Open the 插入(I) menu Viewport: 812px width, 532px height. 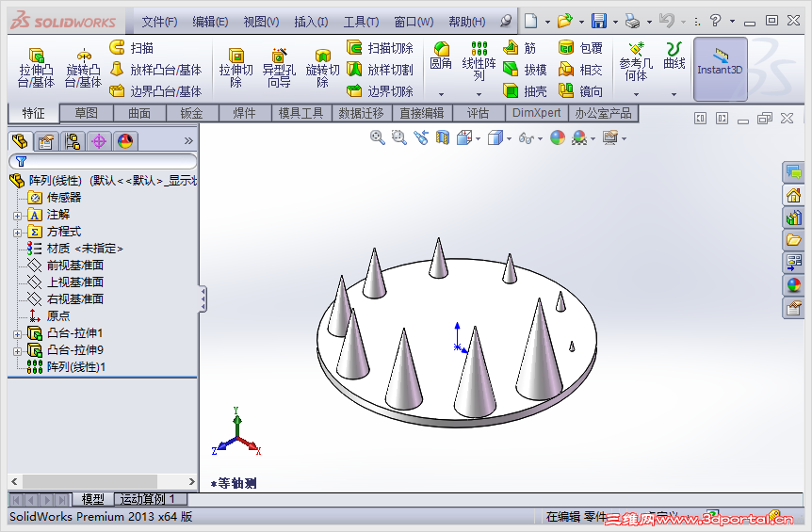click(x=311, y=22)
